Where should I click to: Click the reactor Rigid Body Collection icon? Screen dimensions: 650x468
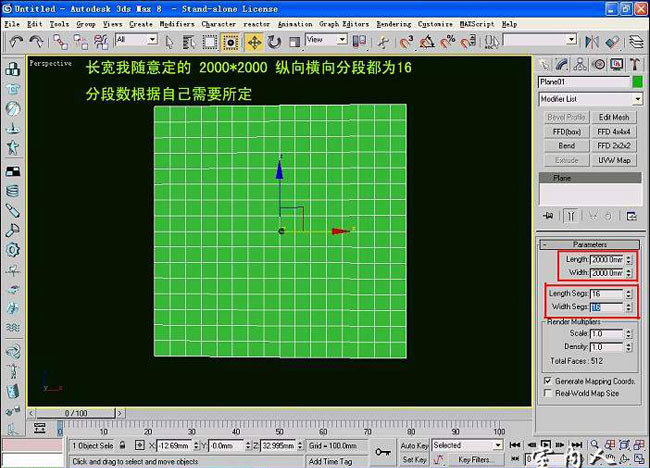pyautogui.click(x=12, y=69)
